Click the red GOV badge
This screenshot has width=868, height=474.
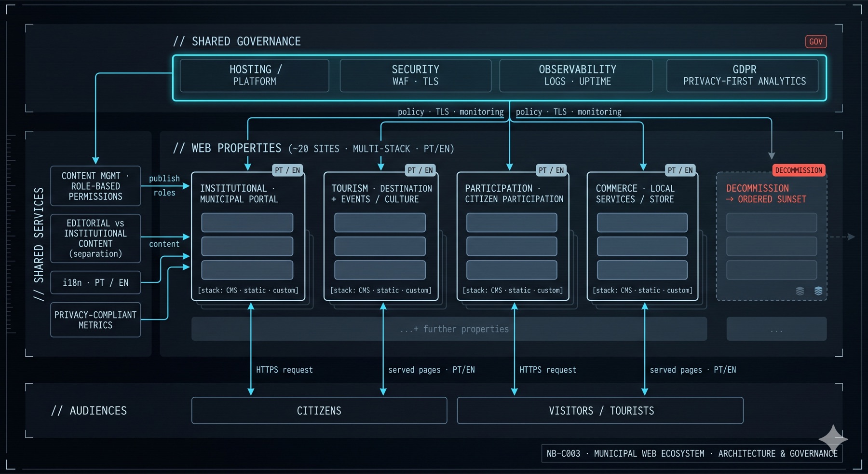click(x=816, y=42)
